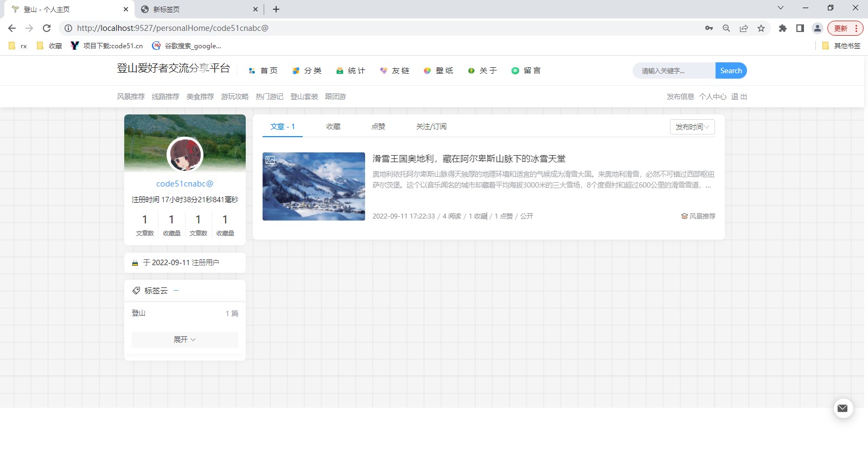Open the 游玩攻略 category link
Viewport: 868px width, 462px height.
(235, 97)
